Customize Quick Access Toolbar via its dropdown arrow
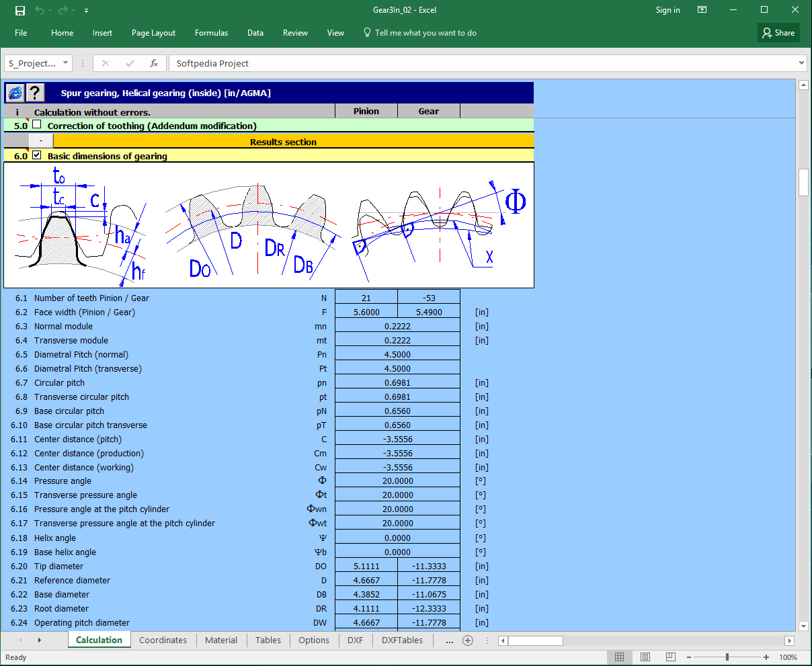The image size is (812, 666). click(85, 10)
